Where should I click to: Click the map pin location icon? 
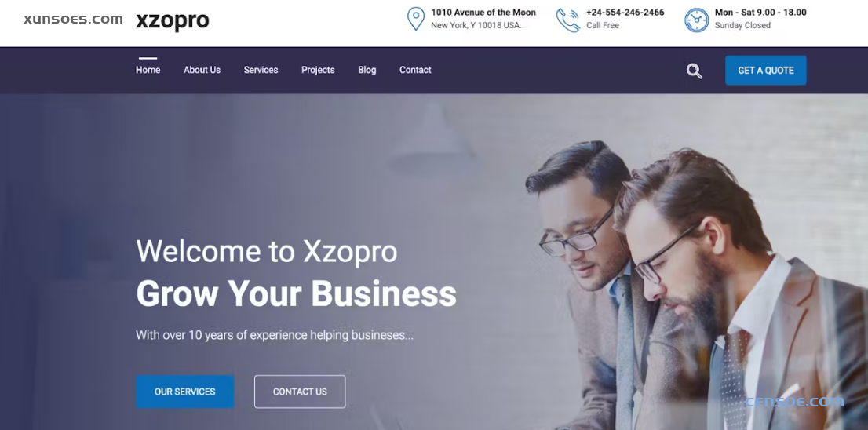tap(416, 19)
